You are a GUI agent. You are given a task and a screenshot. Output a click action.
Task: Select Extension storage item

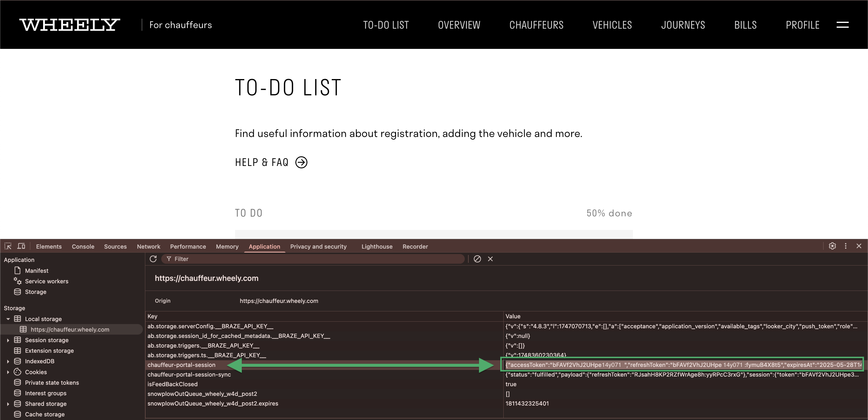(49, 351)
